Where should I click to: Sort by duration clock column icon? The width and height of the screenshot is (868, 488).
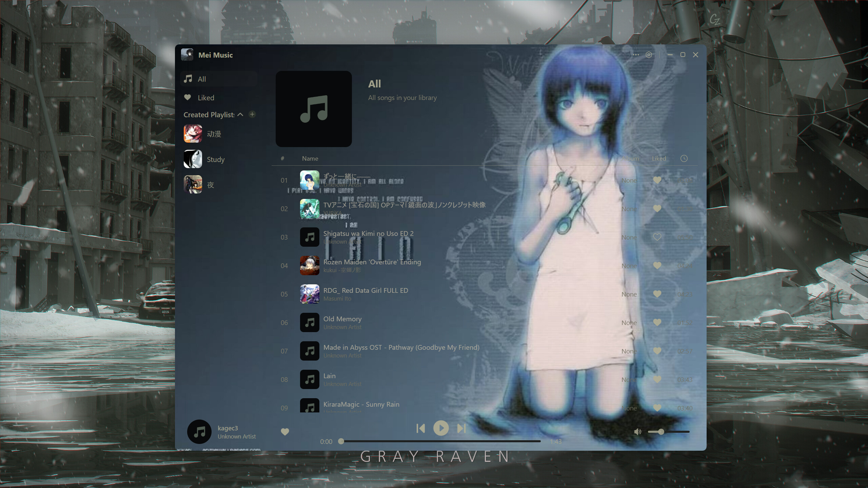click(684, 158)
